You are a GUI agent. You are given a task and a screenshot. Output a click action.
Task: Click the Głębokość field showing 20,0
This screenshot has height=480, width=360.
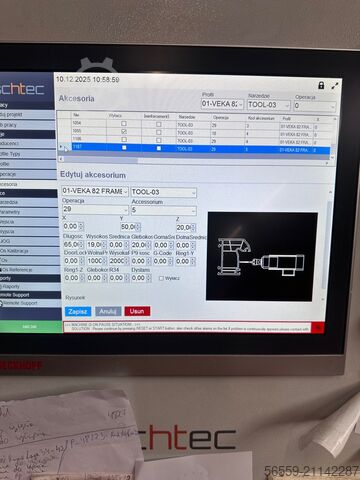coord(141,245)
